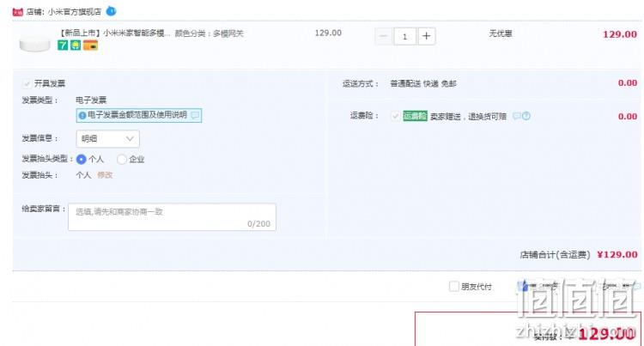Screen dimensions: 644x346
Task: Toggle the 开具发票 checkbox
Action: 27,84
